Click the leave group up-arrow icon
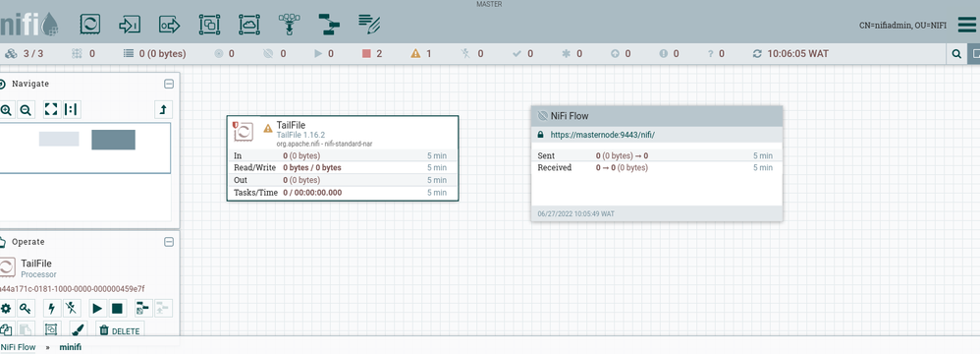This screenshot has height=354, width=980. coord(163,110)
